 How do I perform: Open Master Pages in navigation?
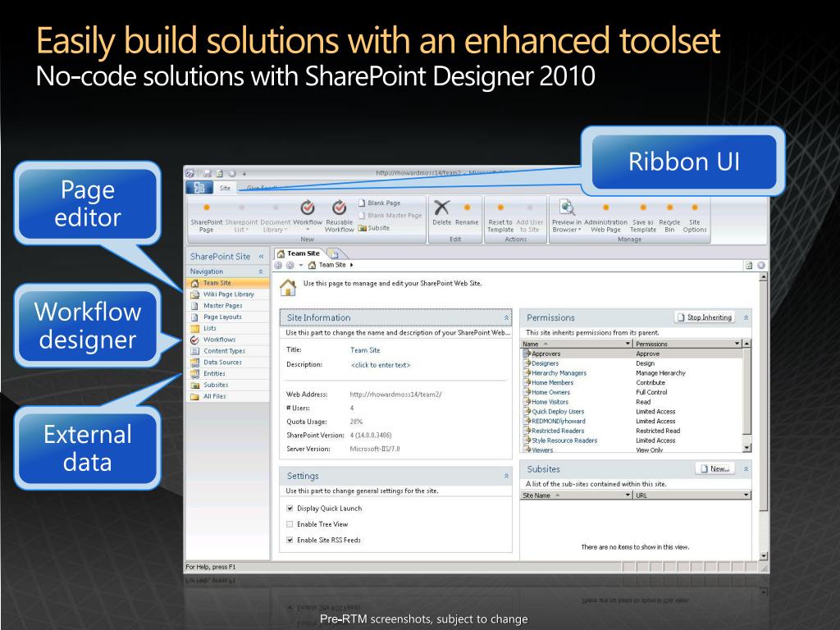click(228, 305)
